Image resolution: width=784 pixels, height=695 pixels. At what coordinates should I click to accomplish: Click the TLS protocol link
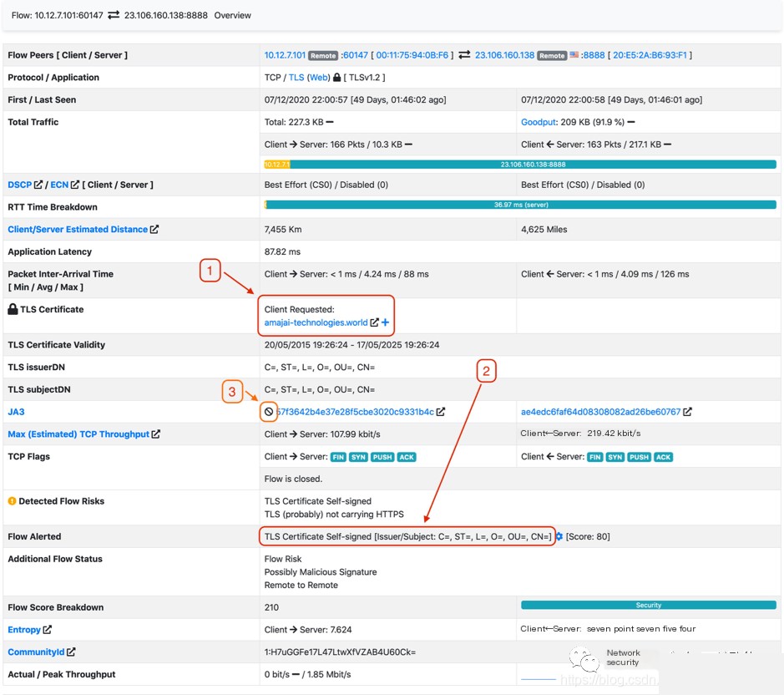[x=296, y=78]
